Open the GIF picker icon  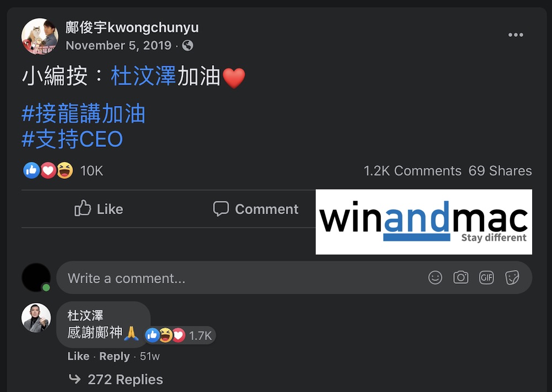(x=486, y=278)
